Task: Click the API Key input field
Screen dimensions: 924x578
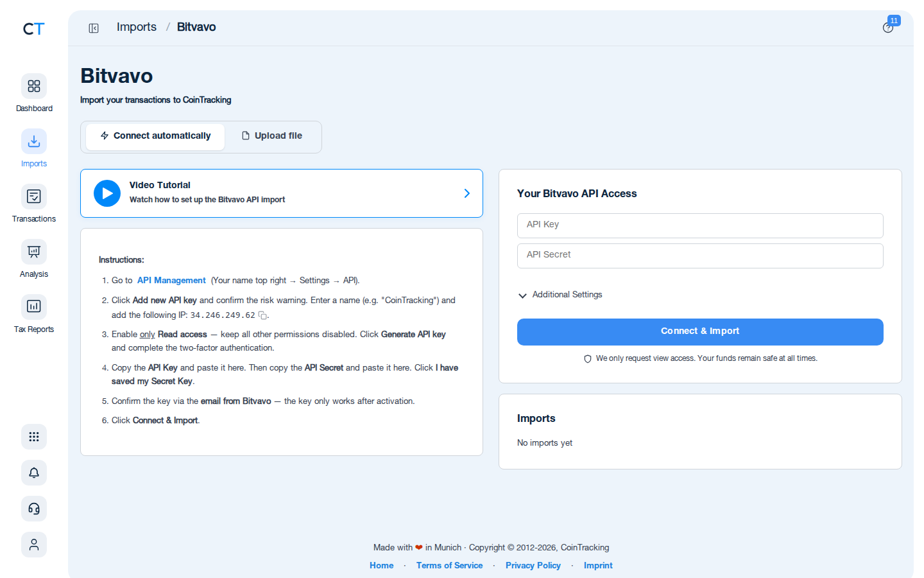Action: pyautogui.click(x=700, y=225)
